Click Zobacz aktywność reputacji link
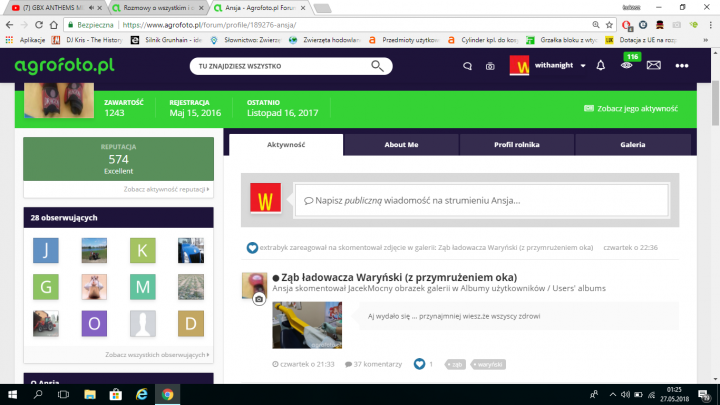 click(x=167, y=188)
